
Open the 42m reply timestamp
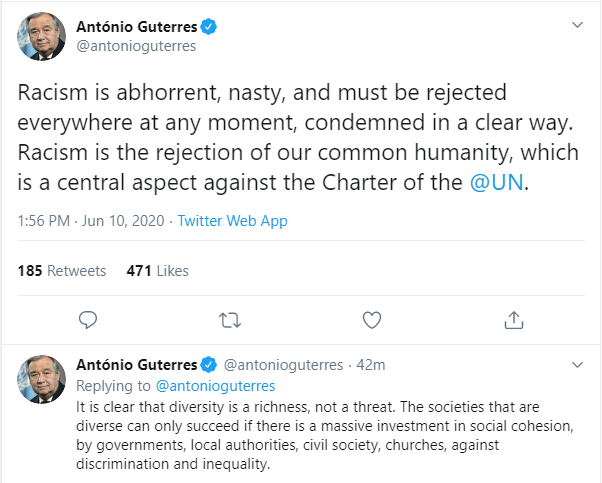point(371,366)
